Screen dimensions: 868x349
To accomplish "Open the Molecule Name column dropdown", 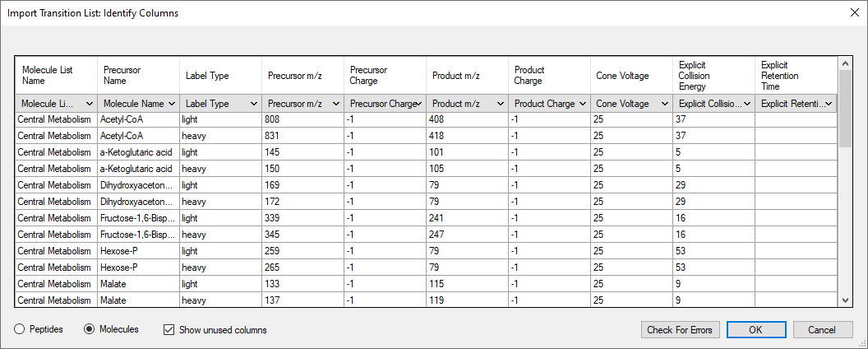I will click(x=138, y=104).
